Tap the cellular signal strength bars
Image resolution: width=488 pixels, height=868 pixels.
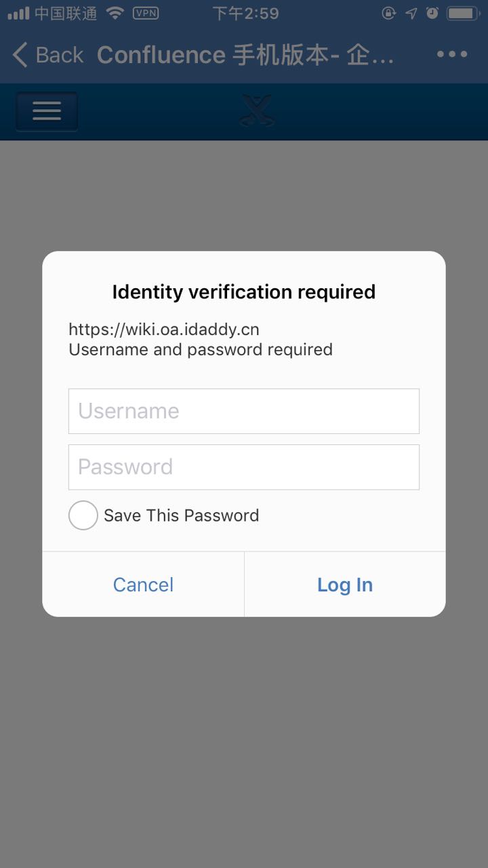point(18,13)
